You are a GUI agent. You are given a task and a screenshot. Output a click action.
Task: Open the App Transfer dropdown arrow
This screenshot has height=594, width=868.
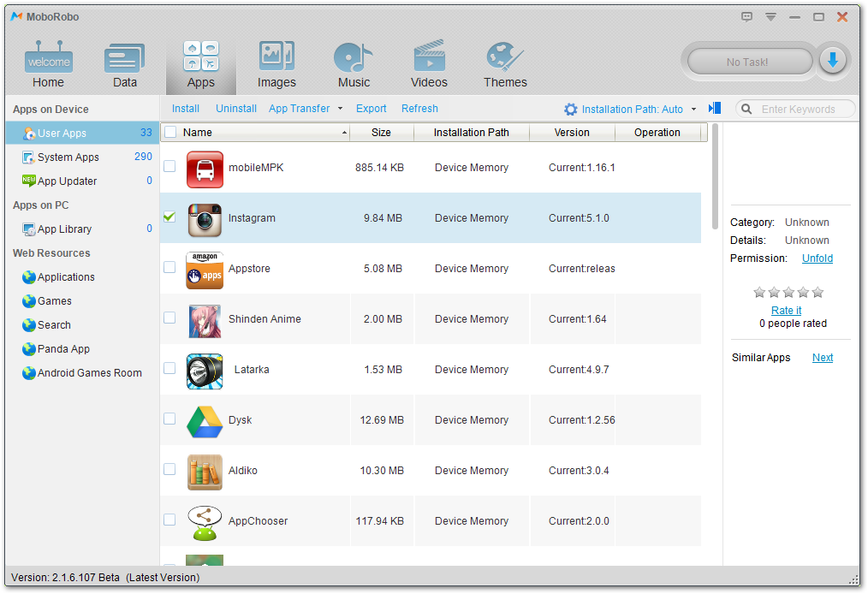340,109
